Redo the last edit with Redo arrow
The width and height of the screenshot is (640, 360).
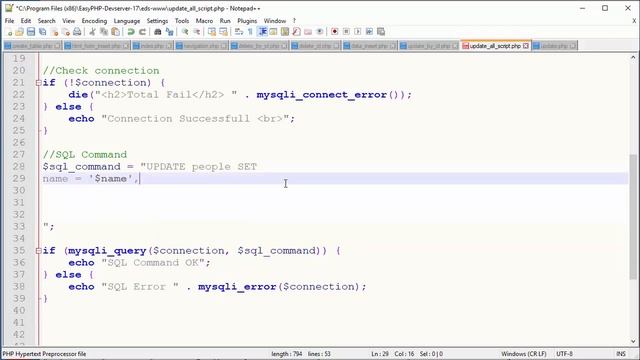(x=142, y=32)
